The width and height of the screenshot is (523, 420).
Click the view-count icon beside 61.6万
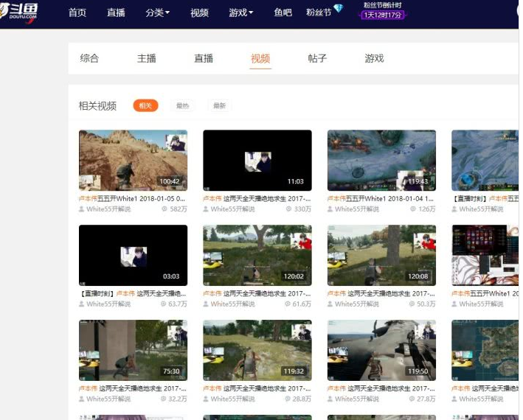pos(288,304)
